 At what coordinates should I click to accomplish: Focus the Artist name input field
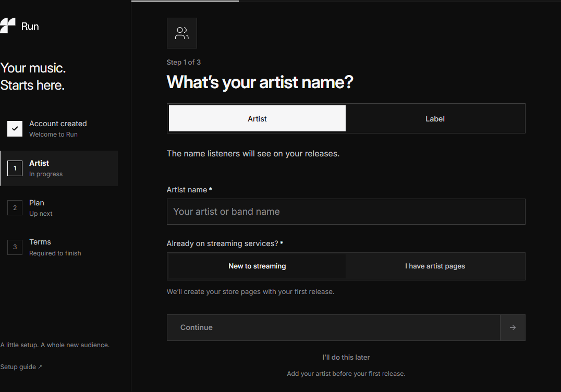point(346,212)
